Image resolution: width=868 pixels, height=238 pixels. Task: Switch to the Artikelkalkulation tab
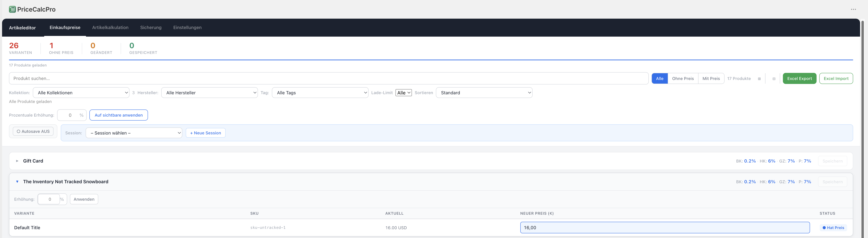(110, 28)
